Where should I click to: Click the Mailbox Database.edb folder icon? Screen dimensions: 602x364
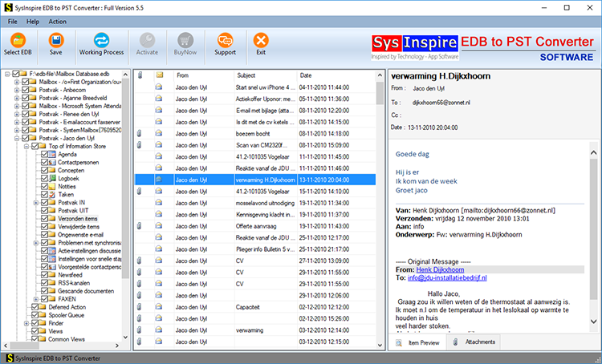(x=23, y=74)
